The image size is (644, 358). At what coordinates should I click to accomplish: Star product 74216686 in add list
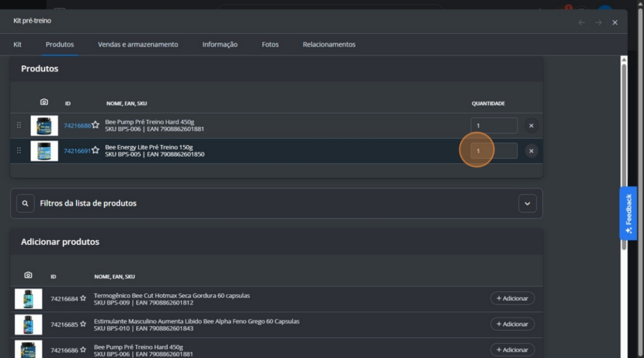[83, 350]
